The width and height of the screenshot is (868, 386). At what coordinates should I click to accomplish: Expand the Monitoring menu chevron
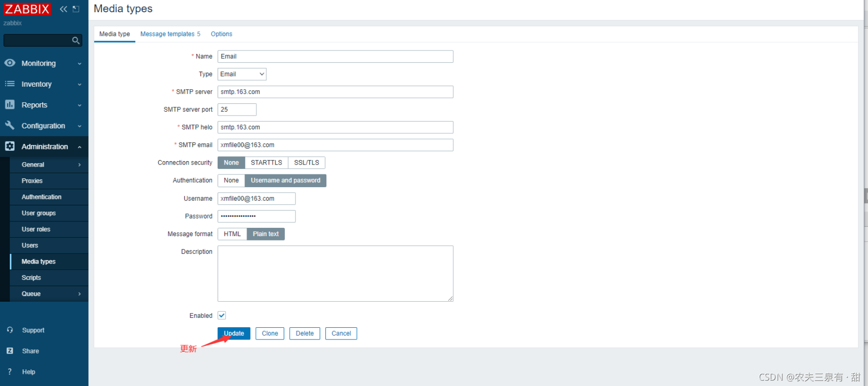point(79,64)
